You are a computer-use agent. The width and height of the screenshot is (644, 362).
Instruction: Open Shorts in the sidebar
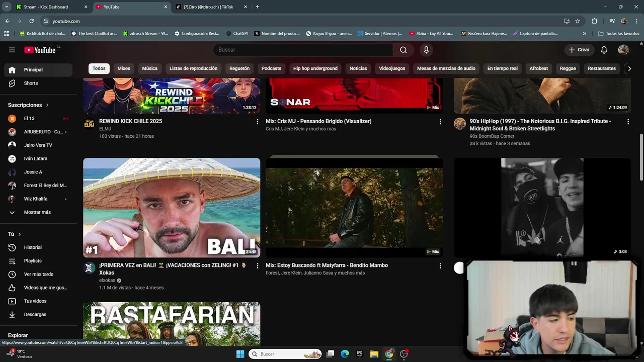click(x=38, y=83)
